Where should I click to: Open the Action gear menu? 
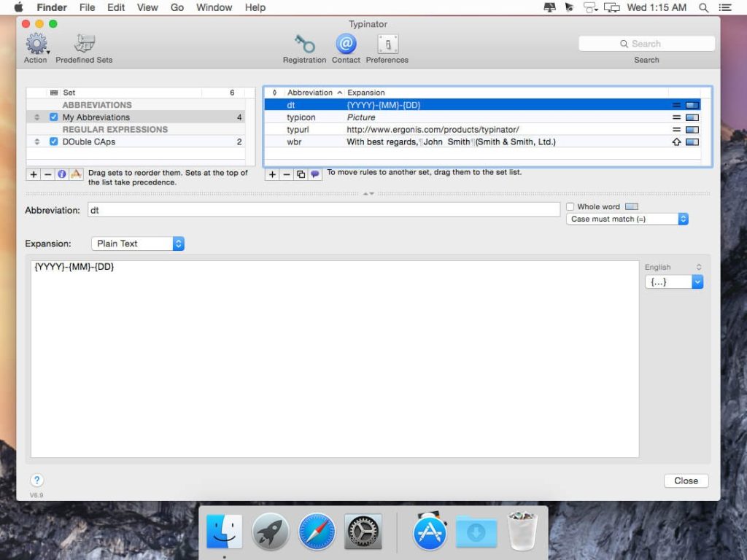(36, 44)
